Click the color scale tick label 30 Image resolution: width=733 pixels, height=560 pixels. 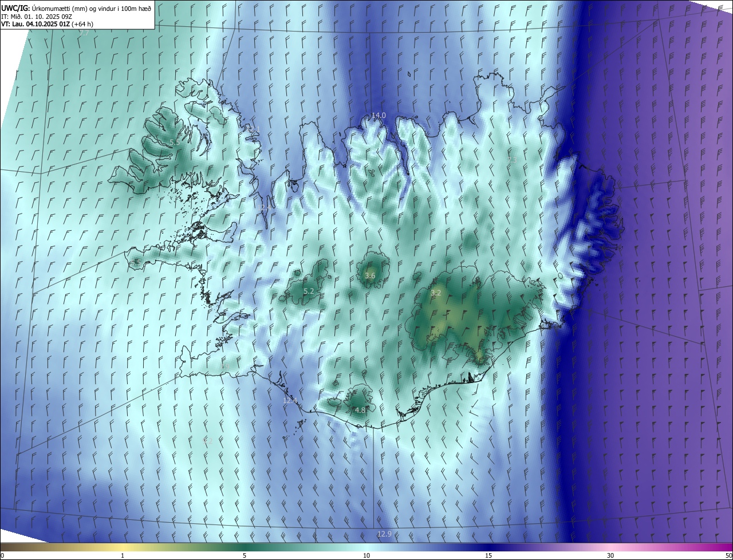click(610, 555)
